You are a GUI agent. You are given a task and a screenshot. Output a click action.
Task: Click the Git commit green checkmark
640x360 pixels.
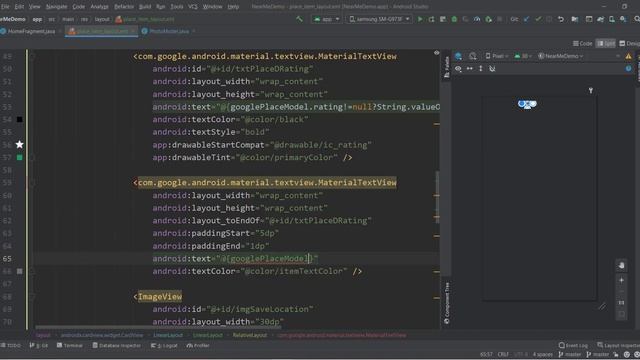538,19
